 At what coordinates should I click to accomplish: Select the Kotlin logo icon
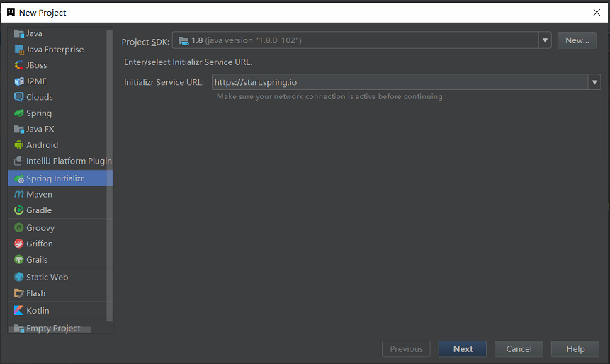point(18,310)
